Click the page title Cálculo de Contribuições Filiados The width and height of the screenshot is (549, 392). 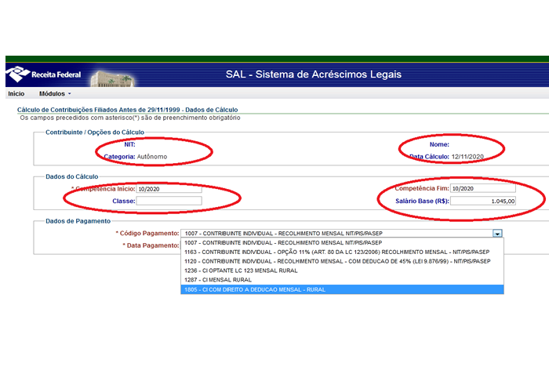pyautogui.click(x=127, y=110)
